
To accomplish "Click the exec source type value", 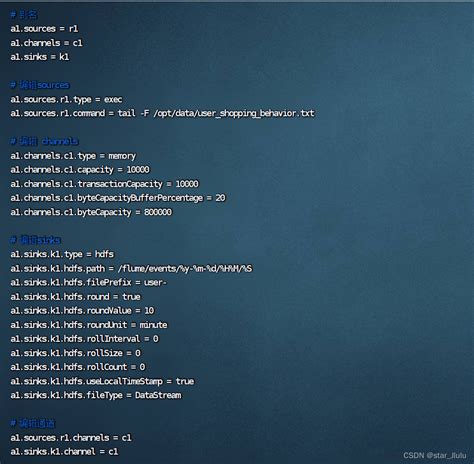I will (113, 99).
